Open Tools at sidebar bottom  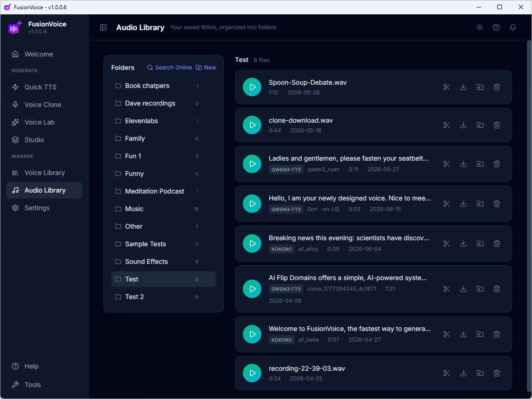pos(44,385)
